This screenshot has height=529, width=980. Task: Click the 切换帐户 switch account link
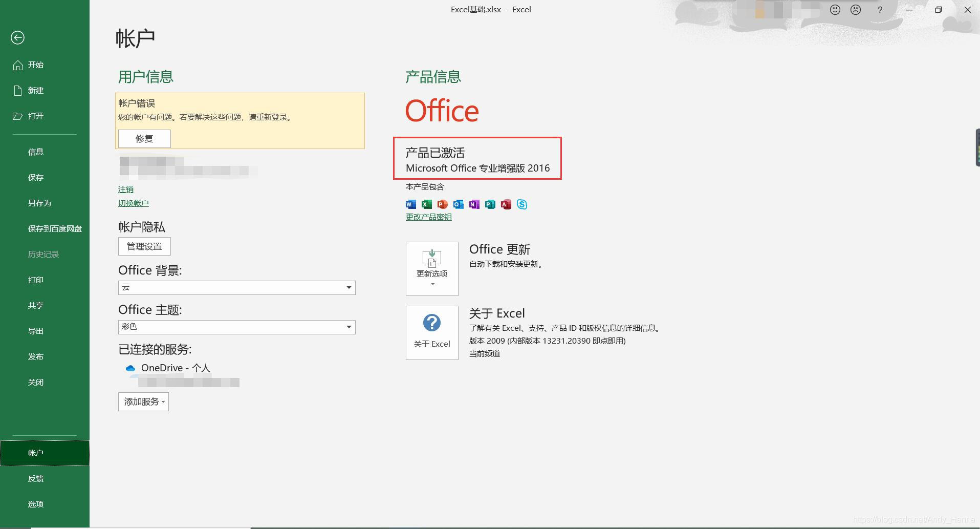click(134, 203)
